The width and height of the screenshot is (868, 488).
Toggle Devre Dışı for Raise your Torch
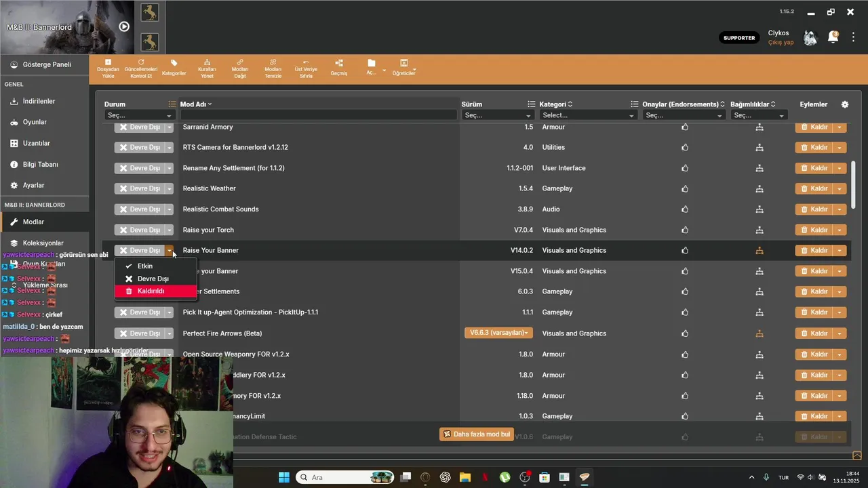[x=140, y=230]
